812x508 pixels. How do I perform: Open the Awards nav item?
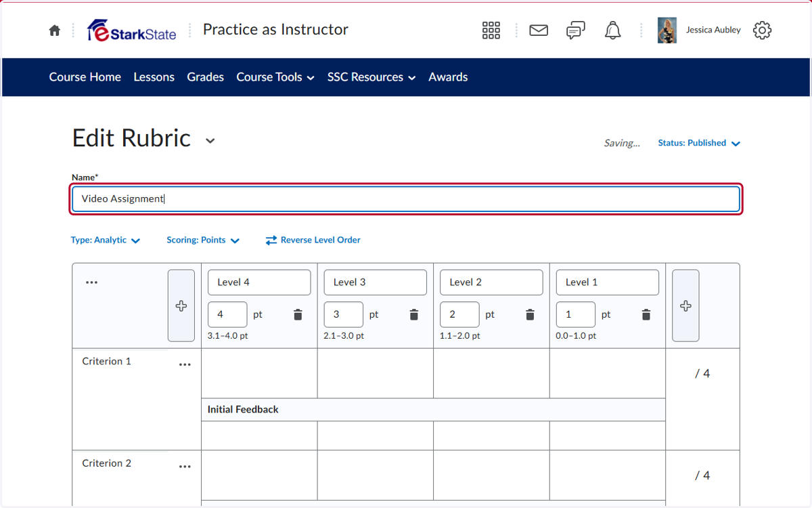coord(448,77)
